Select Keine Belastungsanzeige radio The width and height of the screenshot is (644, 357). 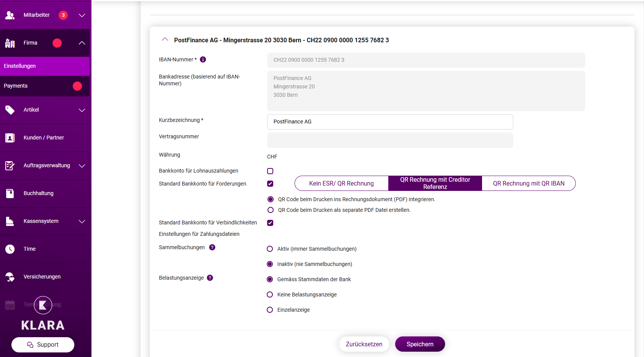click(270, 295)
